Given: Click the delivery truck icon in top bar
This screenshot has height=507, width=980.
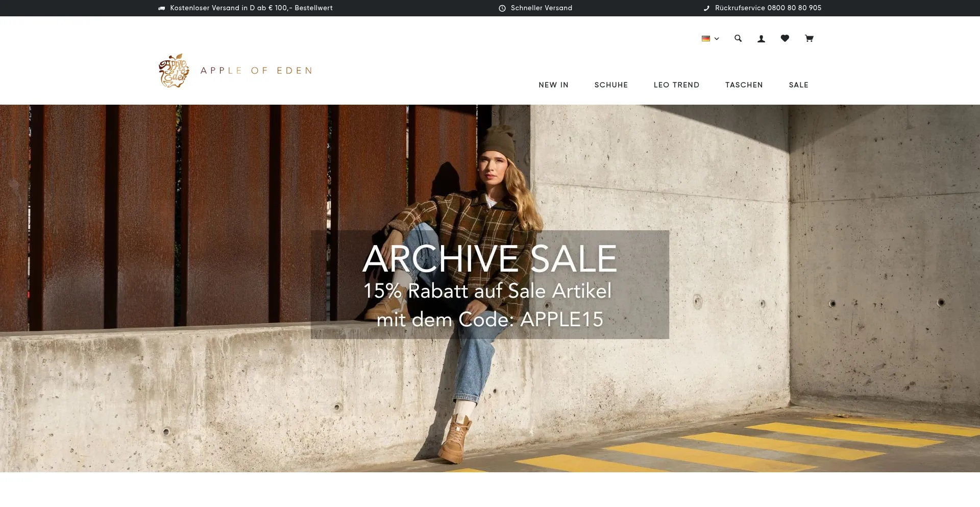Looking at the screenshot, I should click(162, 8).
